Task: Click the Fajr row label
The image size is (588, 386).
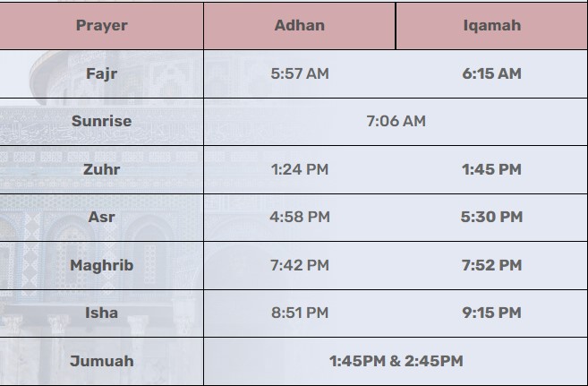Action: click(x=102, y=73)
